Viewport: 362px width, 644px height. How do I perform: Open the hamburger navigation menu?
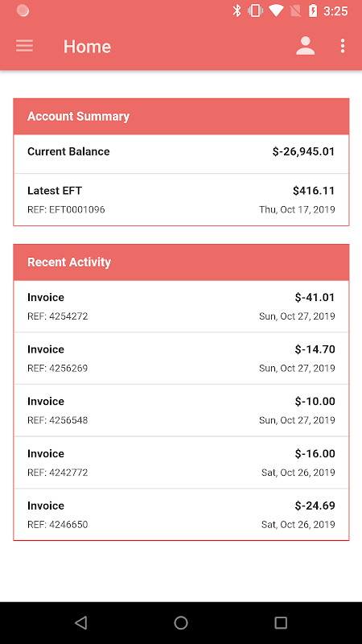coord(25,46)
